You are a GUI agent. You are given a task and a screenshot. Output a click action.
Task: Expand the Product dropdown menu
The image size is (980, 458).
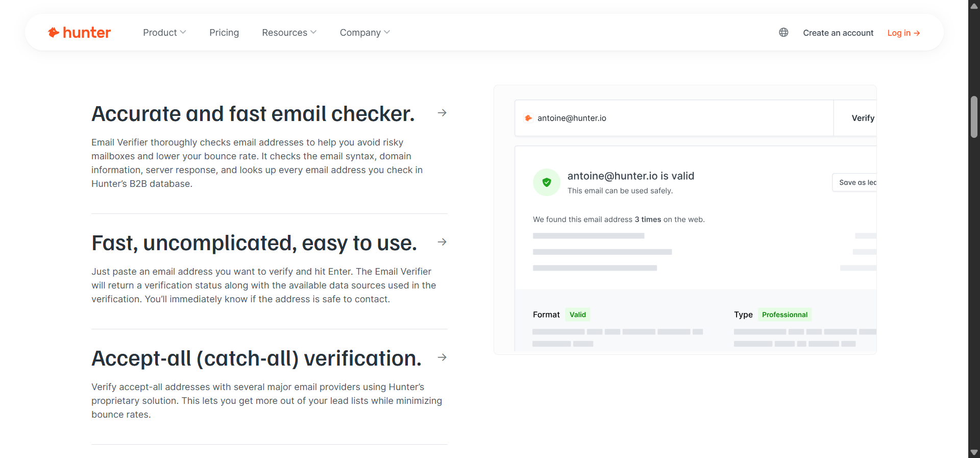pos(164,32)
